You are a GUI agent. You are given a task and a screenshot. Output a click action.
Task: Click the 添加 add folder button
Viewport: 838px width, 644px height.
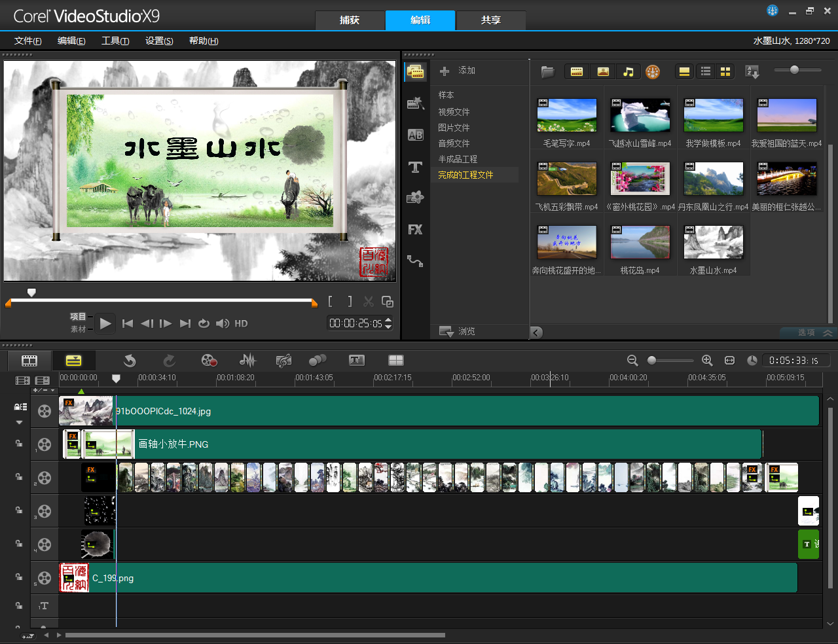point(458,71)
